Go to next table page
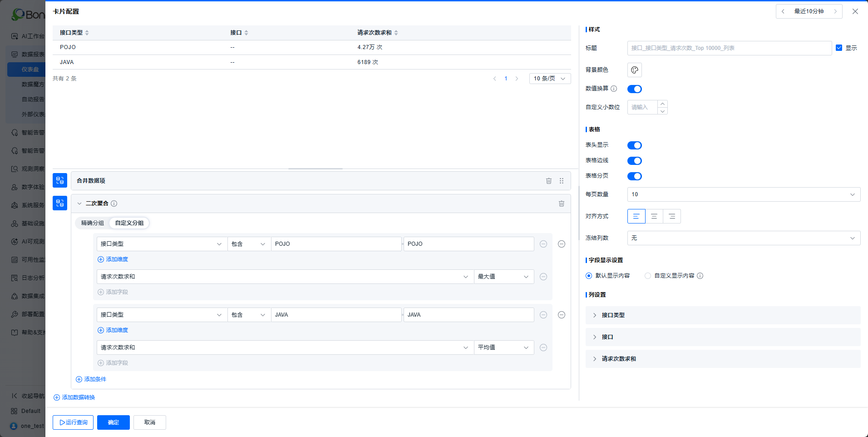Image resolution: width=868 pixels, height=437 pixels. 517,79
